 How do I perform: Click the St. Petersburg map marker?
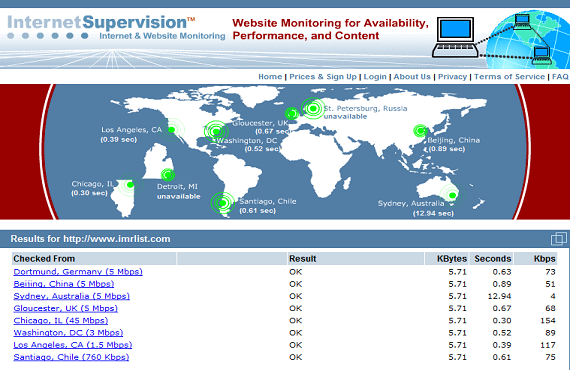click(x=313, y=108)
